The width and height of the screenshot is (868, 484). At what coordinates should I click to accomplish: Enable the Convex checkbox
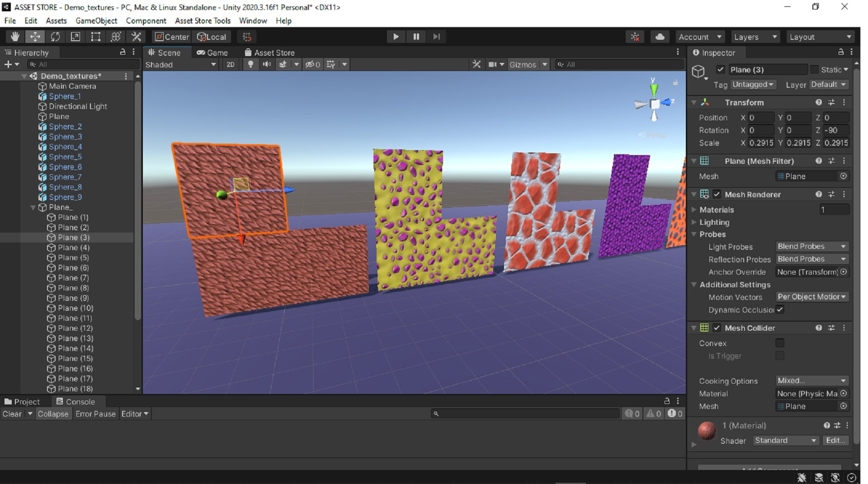click(780, 343)
